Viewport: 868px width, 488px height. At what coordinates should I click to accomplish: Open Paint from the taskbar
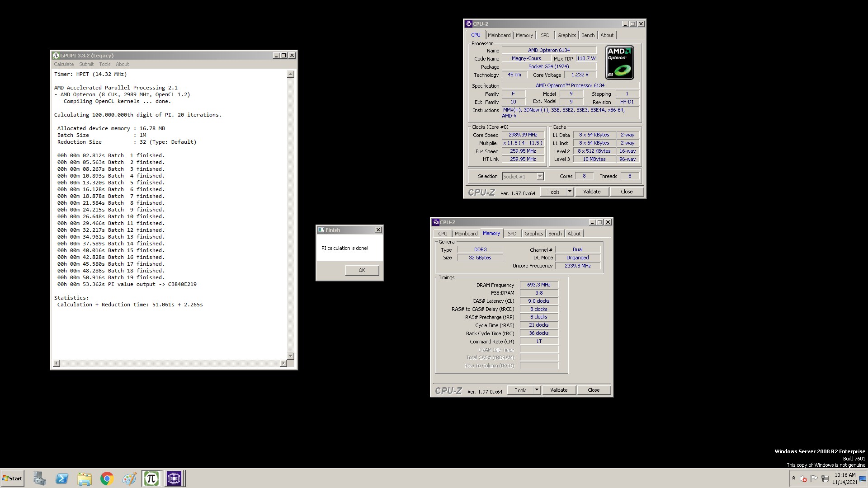(x=129, y=479)
